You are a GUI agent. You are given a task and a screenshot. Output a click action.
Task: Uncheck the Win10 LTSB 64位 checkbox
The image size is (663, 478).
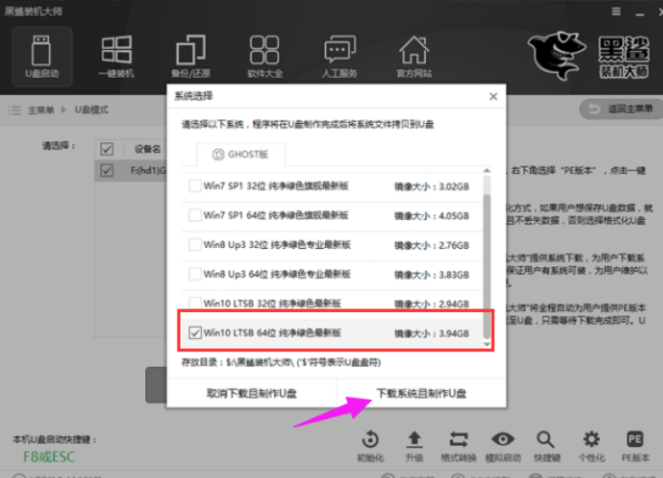tap(195, 332)
